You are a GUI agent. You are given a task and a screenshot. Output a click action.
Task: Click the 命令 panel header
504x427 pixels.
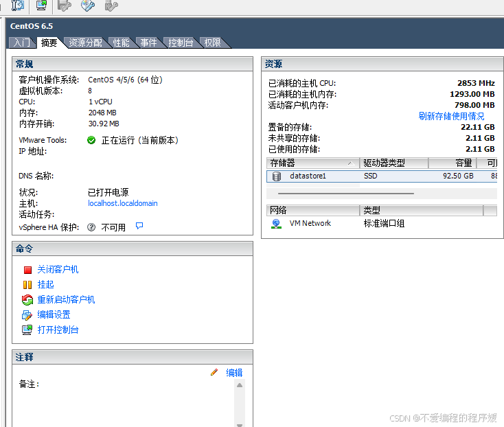(133, 249)
